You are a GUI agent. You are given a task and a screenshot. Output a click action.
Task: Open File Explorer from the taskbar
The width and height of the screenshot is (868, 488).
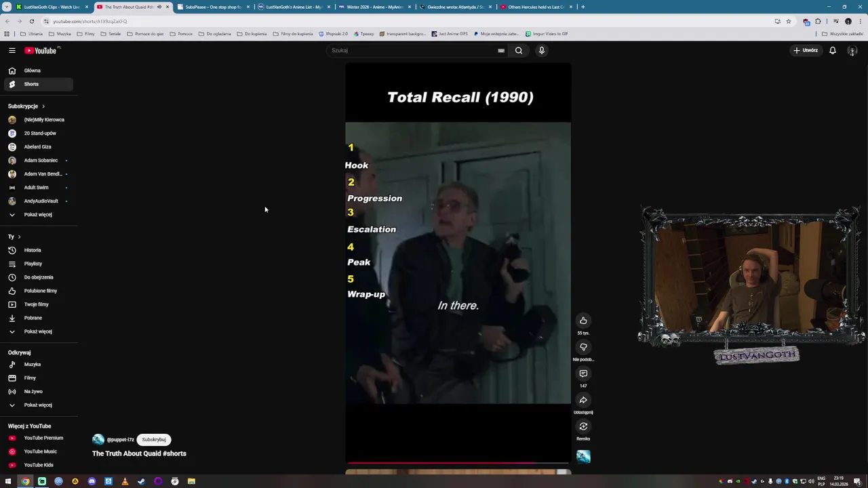coord(191,481)
